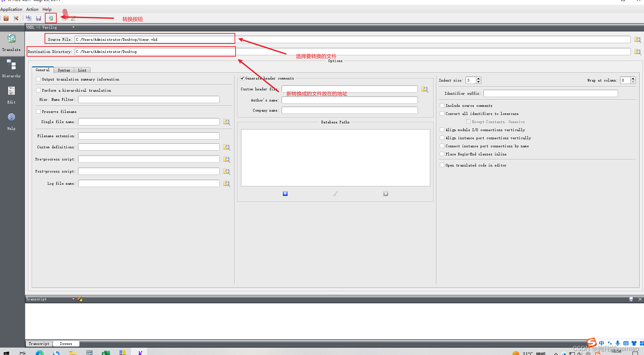This screenshot has height=355, width=644.
Task: Remove the database path with X icon
Action: [x=386, y=194]
